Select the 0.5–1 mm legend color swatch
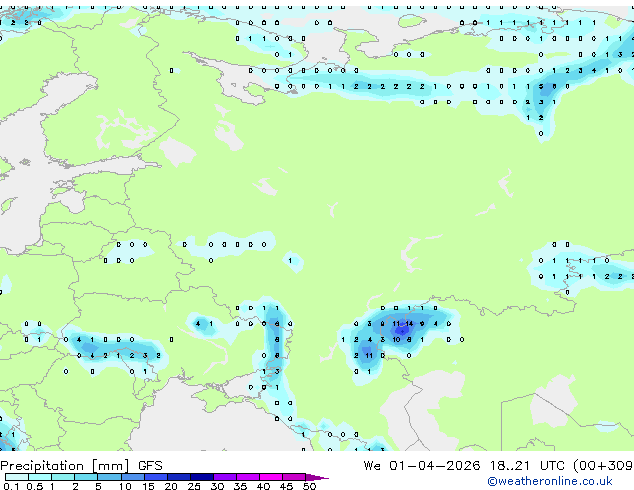The height and width of the screenshot is (490, 634). click(40, 477)
